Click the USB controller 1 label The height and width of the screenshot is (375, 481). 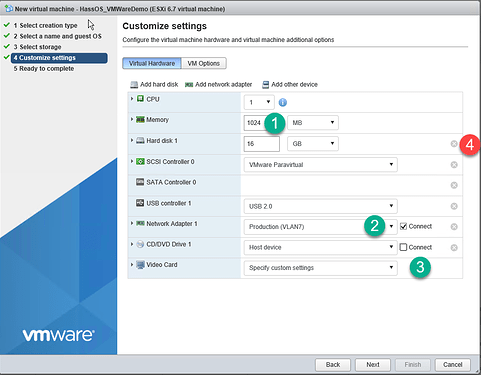click(x=169, y=203)
